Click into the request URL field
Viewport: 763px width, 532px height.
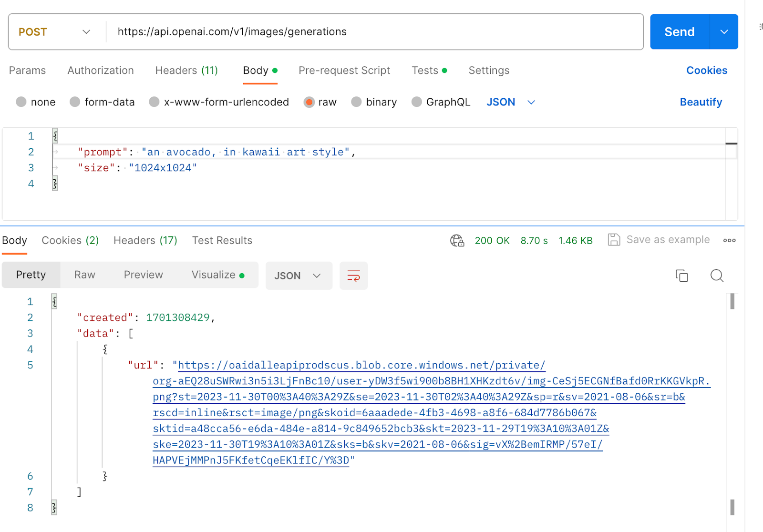pyautogui.click(x=372, y=32)
